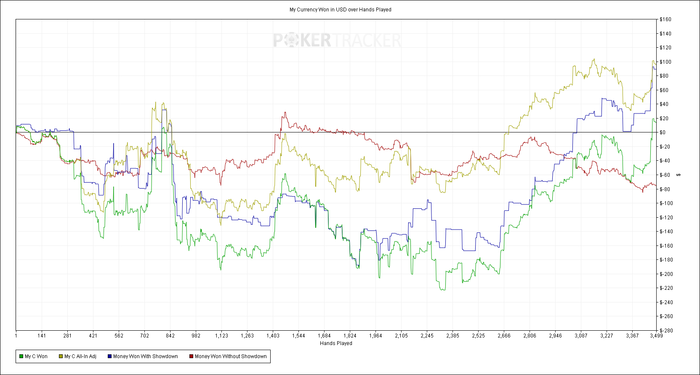Viewport: 700px width, 375px height.
Task: Click the "1,684" x-axis tick label
Action: click(x=324, y=335)
